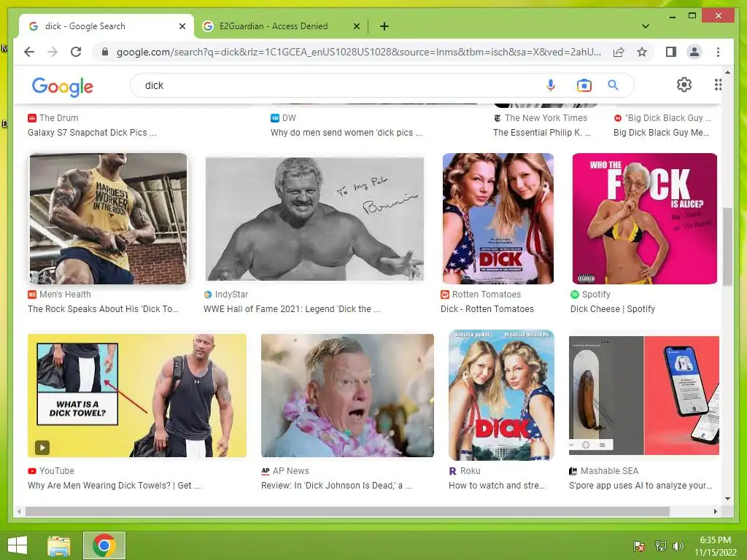Click the browser forward arrow

[53, 52]
